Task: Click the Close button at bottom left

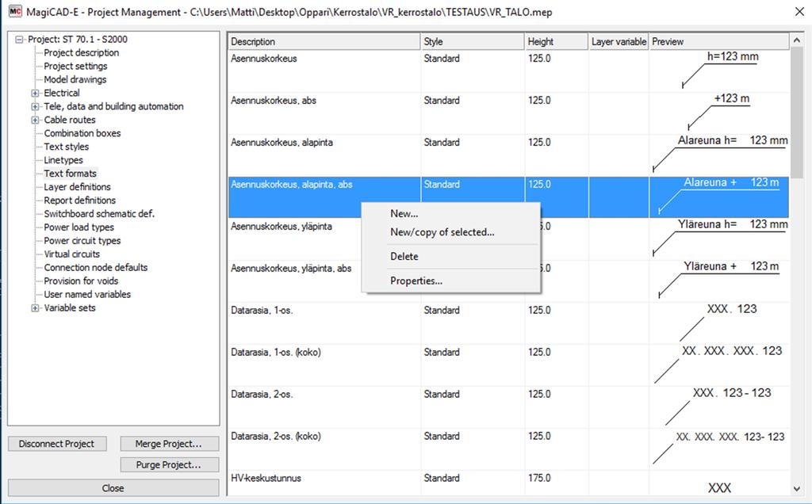Action: (x=113, y=488)
